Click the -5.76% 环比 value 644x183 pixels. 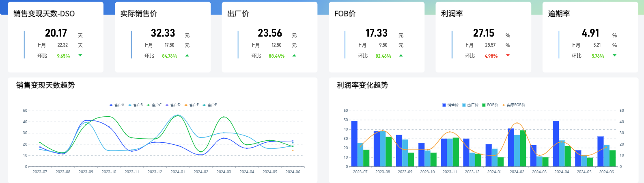tap(597, 56)
